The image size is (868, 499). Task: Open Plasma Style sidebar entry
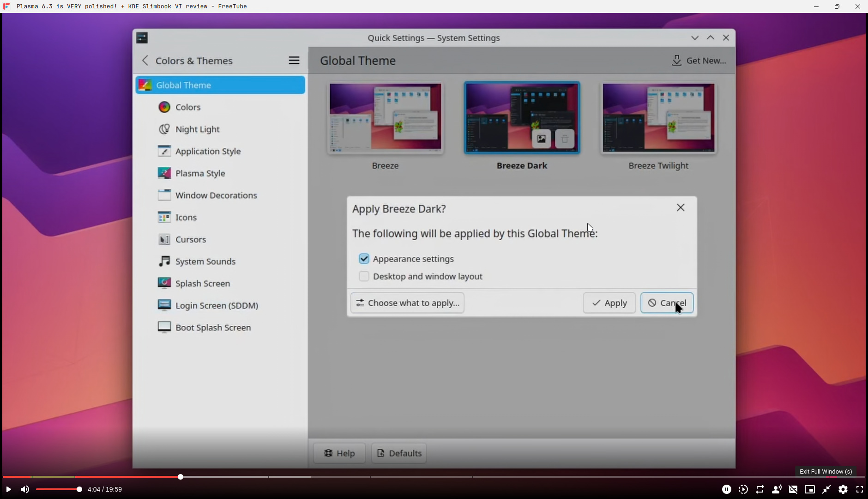pyautogui.click(x=220, y=173)
